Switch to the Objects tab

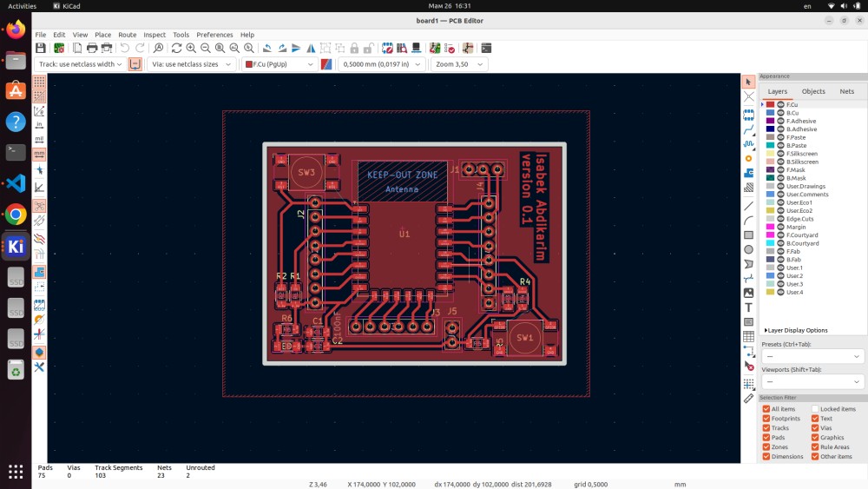(x=813, y=91)
